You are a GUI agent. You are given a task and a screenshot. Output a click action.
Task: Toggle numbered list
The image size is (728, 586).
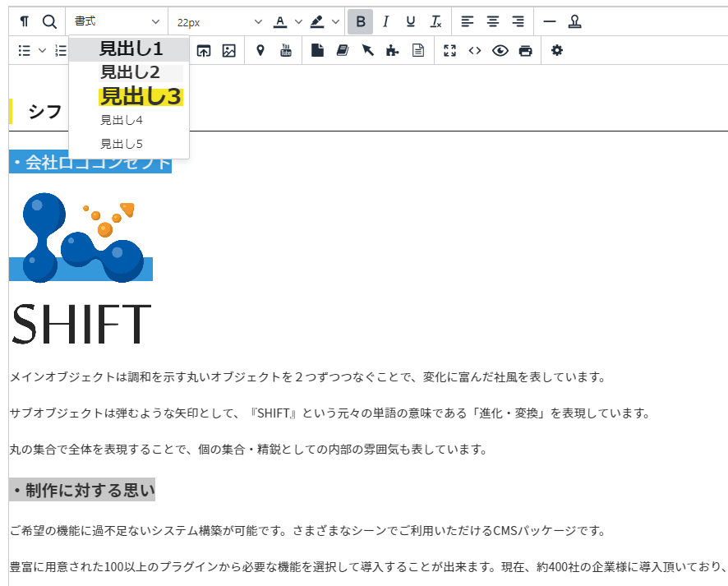pyautogui.click(x=61, y=50)
